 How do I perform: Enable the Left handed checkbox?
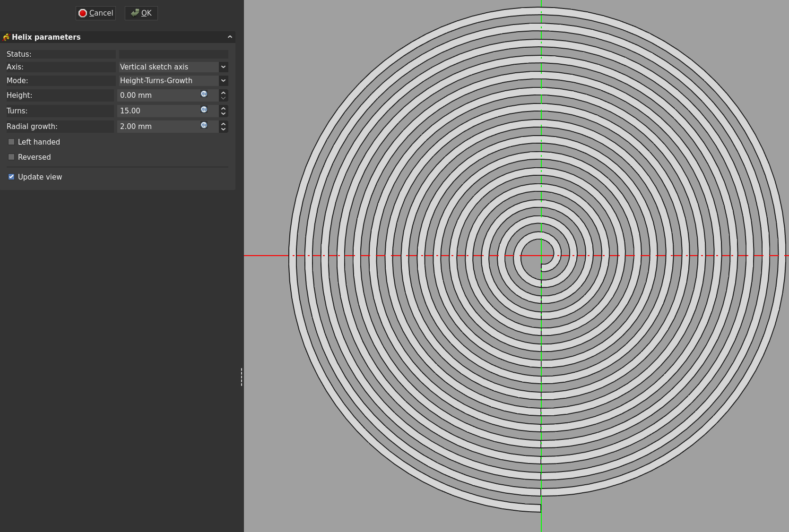11,142
